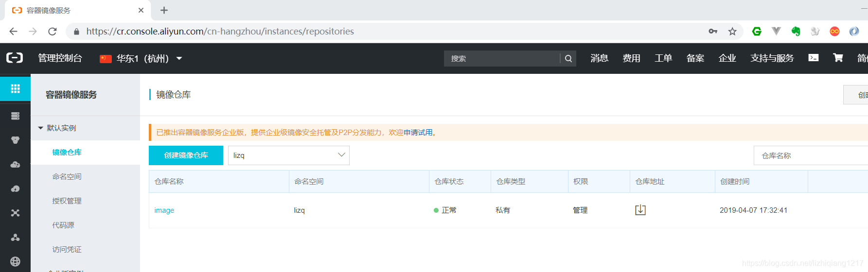Open 代码源 in the sidebar

click(63, 225)
